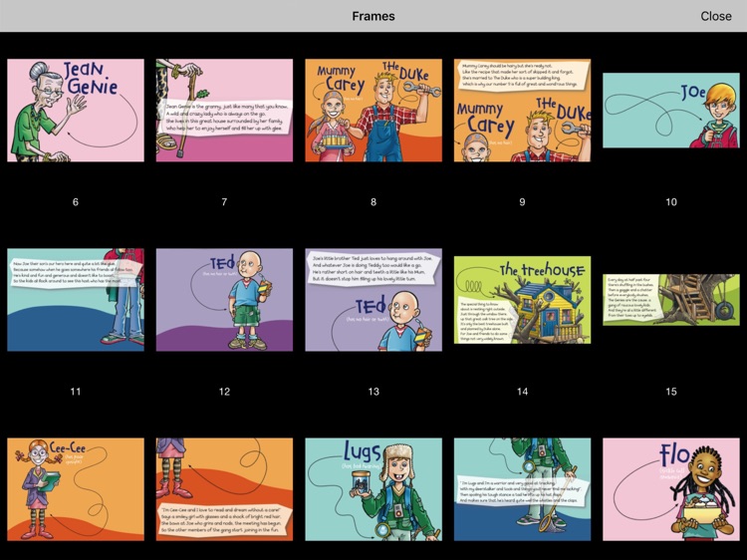Open the Flo title frame
Image resolution: width=747 pixels, height=560 pixels.
click(671, 489)
